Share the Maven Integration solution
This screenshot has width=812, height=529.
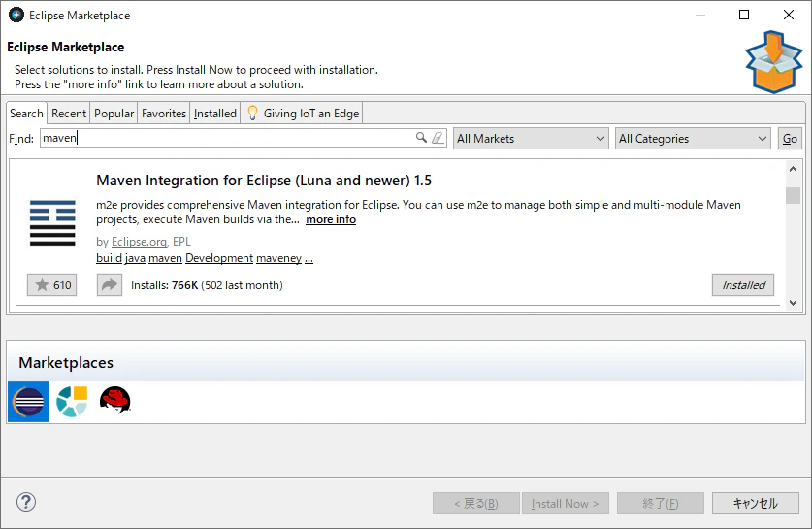click(110, 285)
